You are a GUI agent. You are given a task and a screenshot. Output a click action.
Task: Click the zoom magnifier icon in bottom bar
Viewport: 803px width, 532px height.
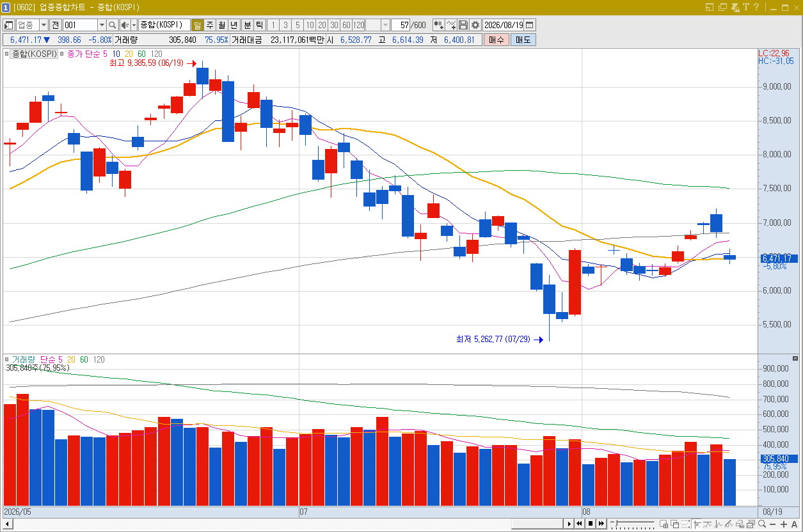(761, 524)
